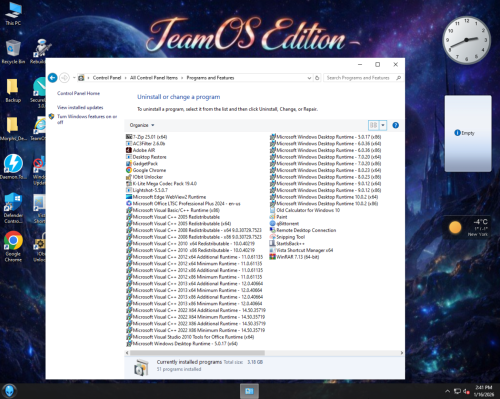Expand the chevron after All Control Panel Items
This screenshot has height=399, width=500.
(182, 78)
